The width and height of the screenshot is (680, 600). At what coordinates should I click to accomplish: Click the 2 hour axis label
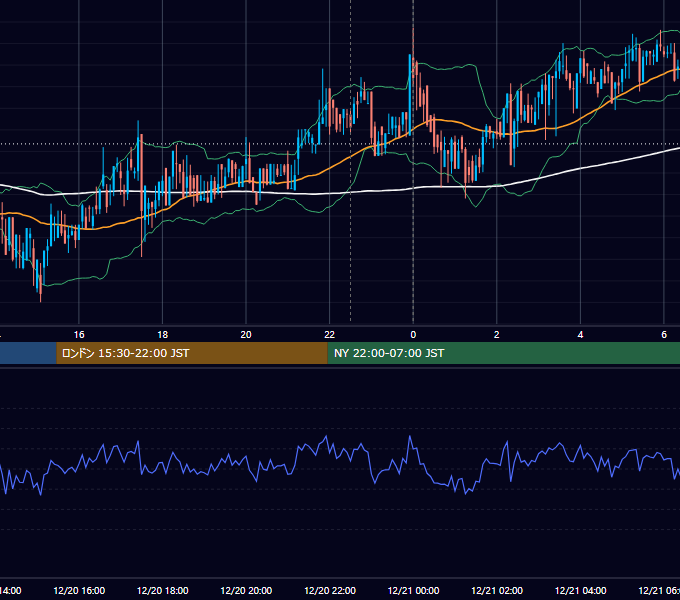click(x=497, y=335)
